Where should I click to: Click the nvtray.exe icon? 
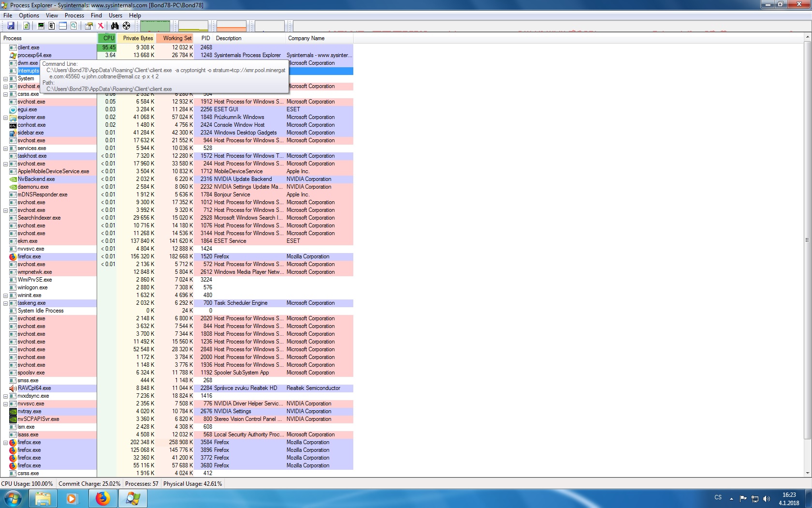click(x=13, y=411)
